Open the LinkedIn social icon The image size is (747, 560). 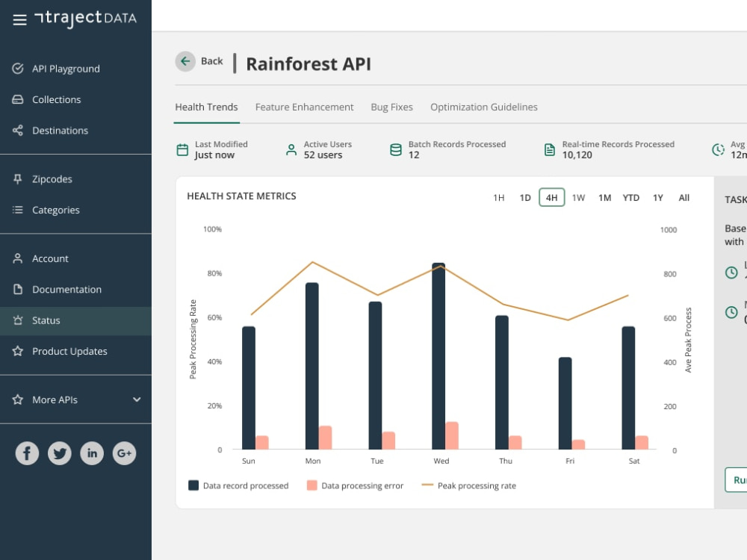92,453
